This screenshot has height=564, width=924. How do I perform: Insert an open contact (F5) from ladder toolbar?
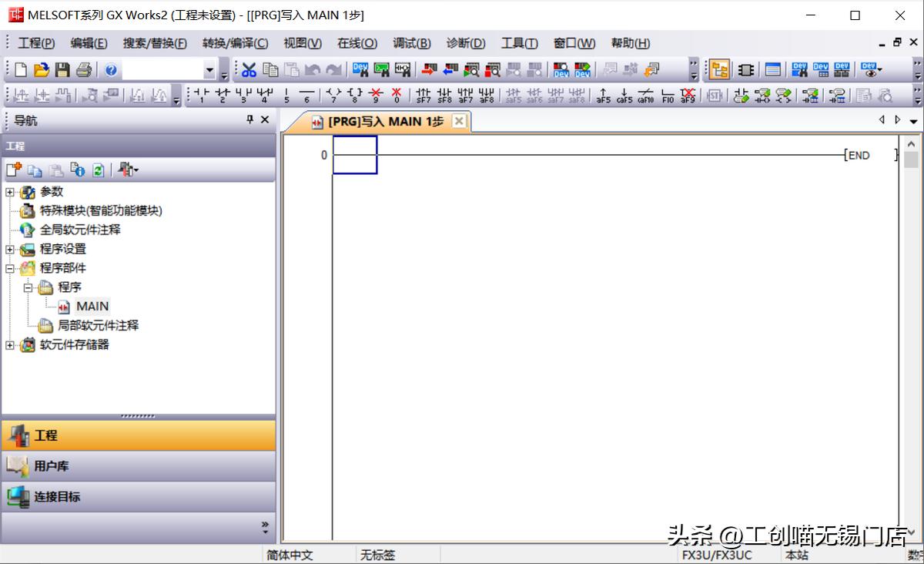pyautogui.click(x=199, y=94)
